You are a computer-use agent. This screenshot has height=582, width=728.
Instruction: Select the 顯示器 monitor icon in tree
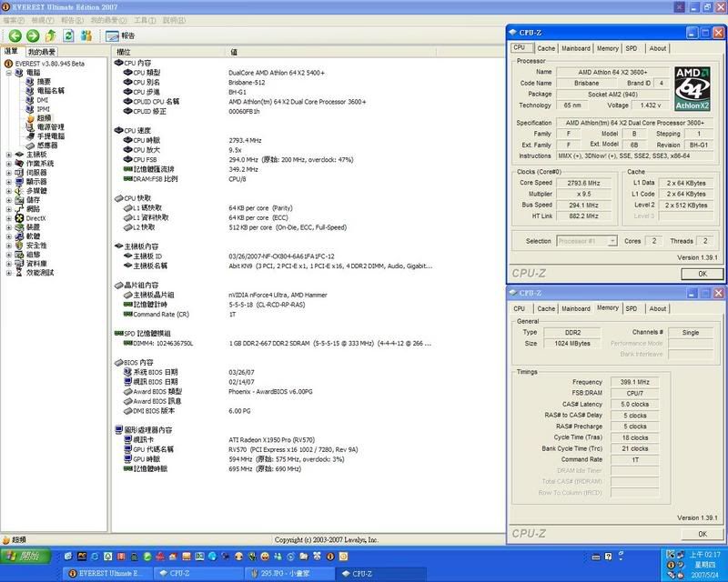coord(19,182)
